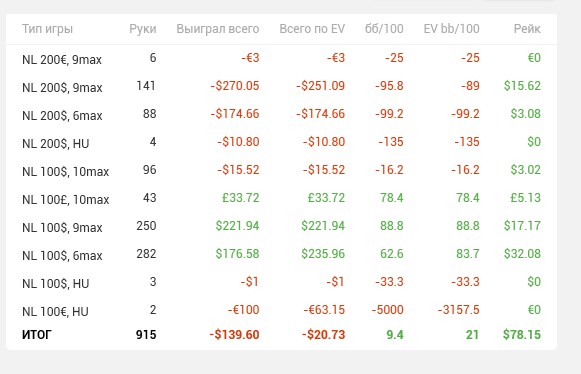Sort by the Руки column header
581x374 pixels.
[143, 29]
